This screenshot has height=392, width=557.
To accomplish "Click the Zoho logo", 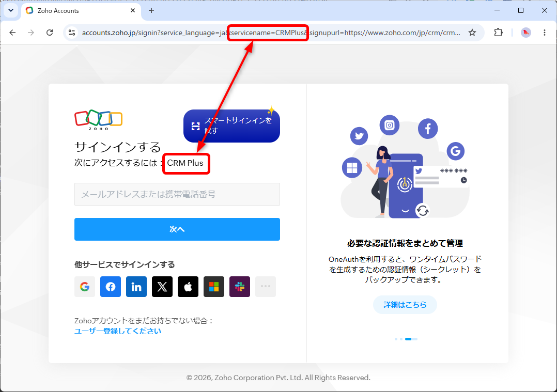I will 98,120.
